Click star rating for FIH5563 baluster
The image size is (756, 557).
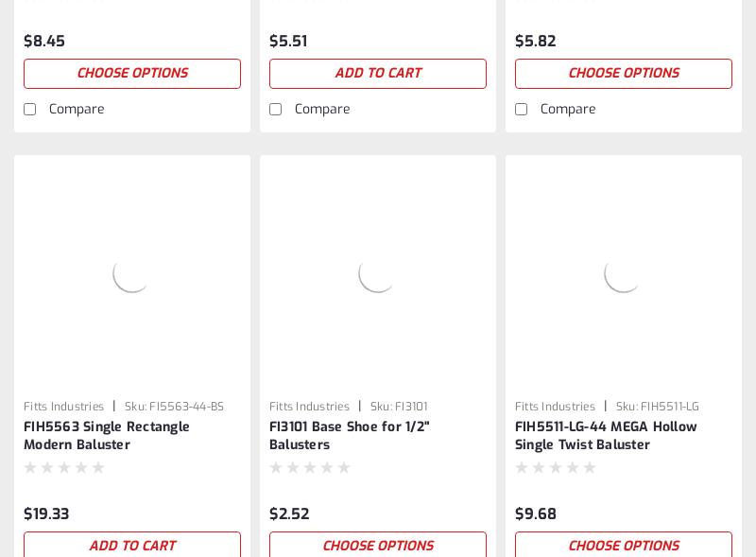(64, 468)
